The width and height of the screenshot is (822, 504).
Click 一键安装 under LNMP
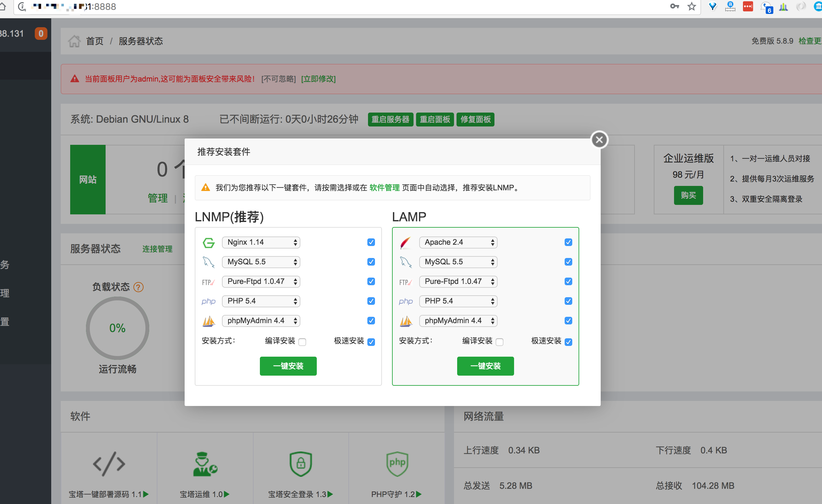click(x=288, y=366)
